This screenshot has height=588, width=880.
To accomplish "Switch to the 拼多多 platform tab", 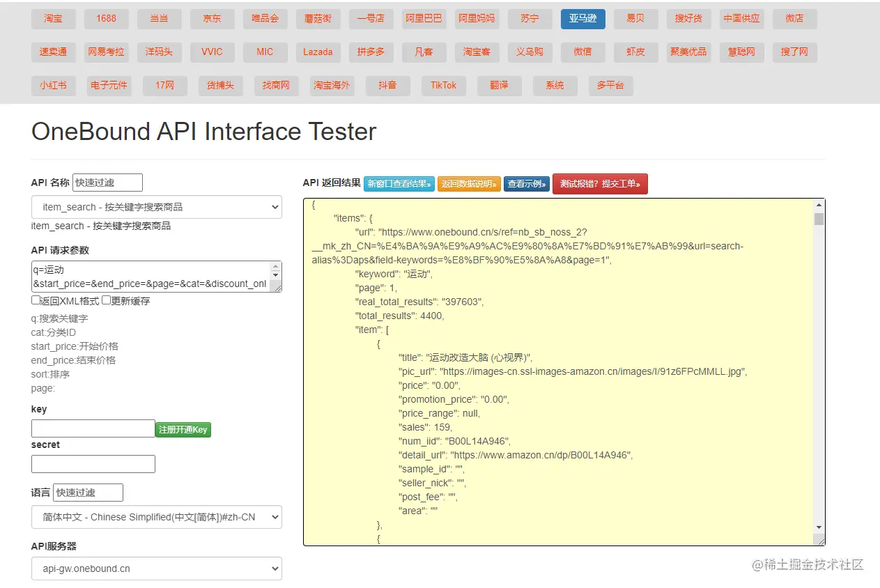I will (x=371, y=52).
